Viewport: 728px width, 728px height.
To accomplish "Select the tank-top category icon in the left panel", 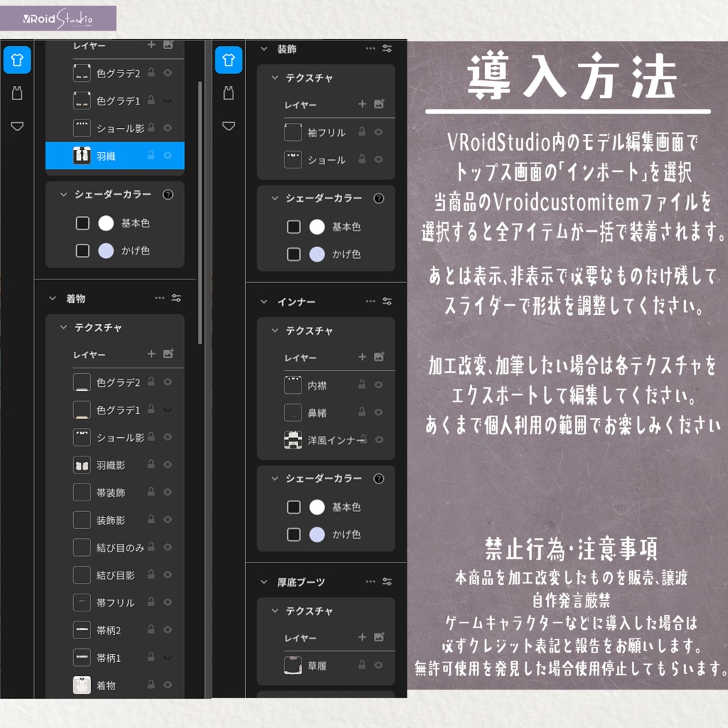I will tap(17, 93).
